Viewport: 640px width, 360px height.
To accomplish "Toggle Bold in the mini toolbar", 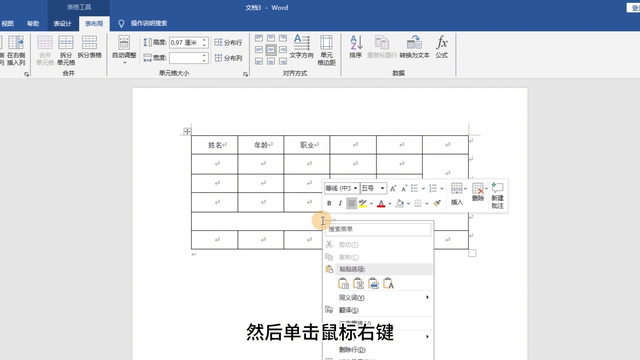I will (329, 203).
